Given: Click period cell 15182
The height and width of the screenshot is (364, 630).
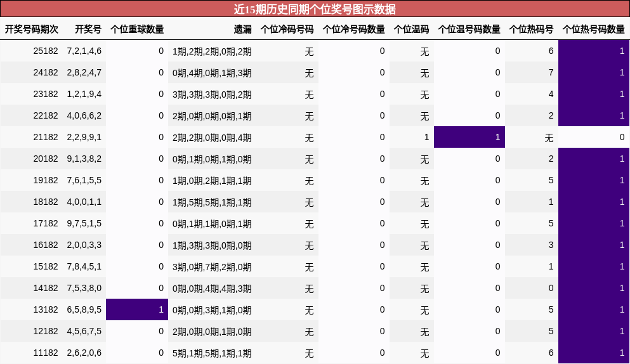Looking at the screenshot, I should click(46, 267).
